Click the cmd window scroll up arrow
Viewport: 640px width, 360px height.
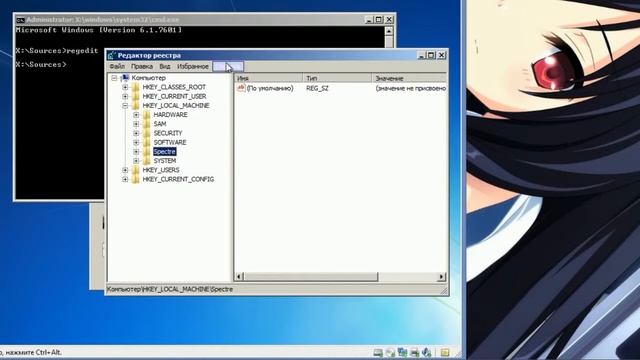[x=389, y=31]
